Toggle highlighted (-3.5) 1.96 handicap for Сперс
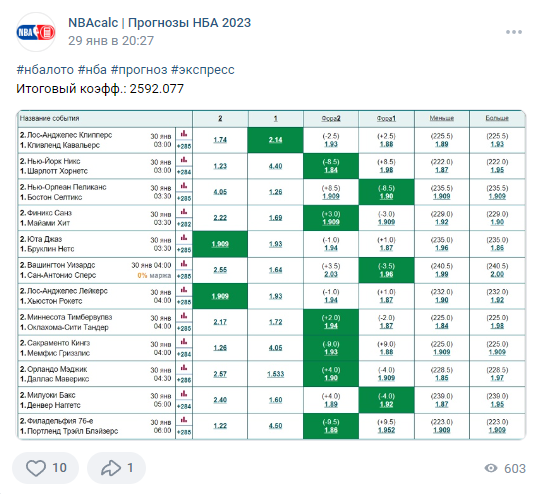The height and width of the screenshot is (494, 535). pos(386,270)
